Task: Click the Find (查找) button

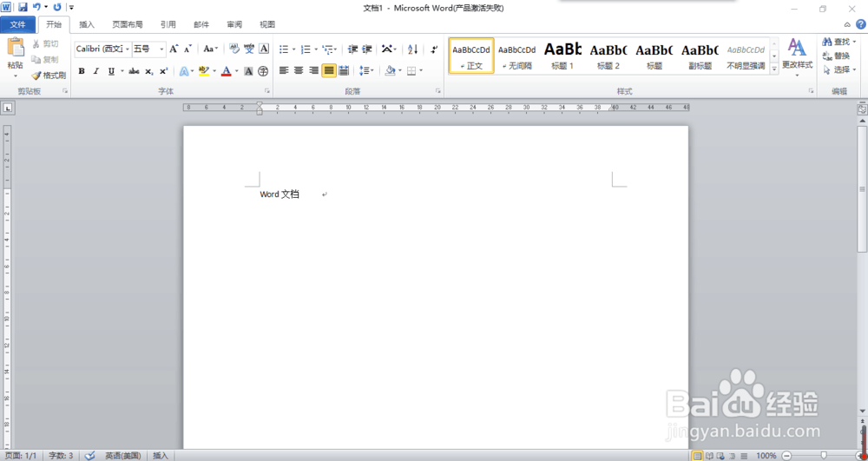Action: point(839,42)
